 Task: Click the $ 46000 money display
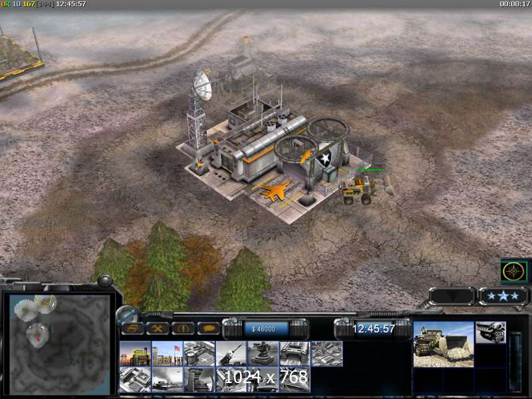266,329
